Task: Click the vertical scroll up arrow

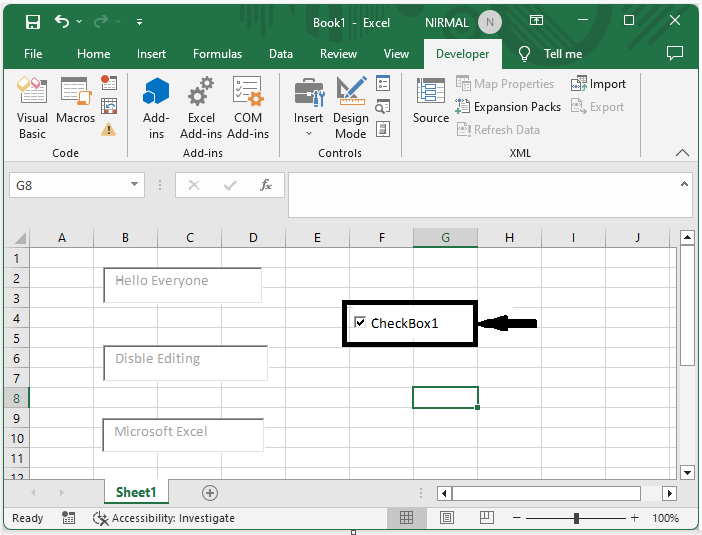Action: click(687, 237)
